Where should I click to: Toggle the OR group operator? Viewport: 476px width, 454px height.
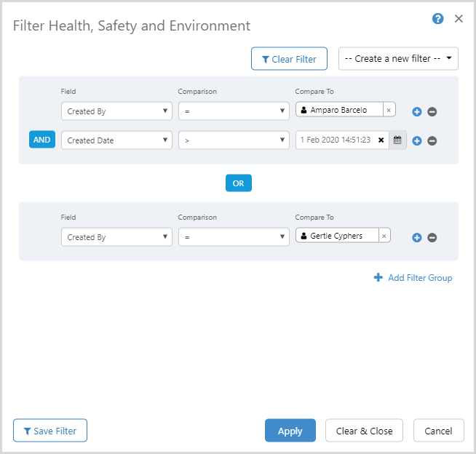coord(238,183)
